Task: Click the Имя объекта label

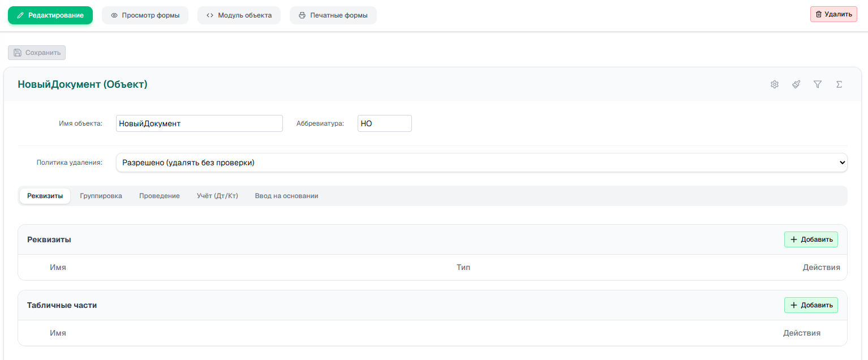Action: 80,123
